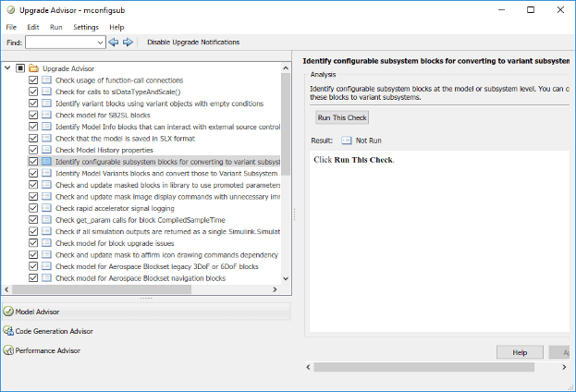This screenshot has height=392, width=576.
Task: Click icon beside Identify configurable subsystem blocks row
Action: pos(46,161)
